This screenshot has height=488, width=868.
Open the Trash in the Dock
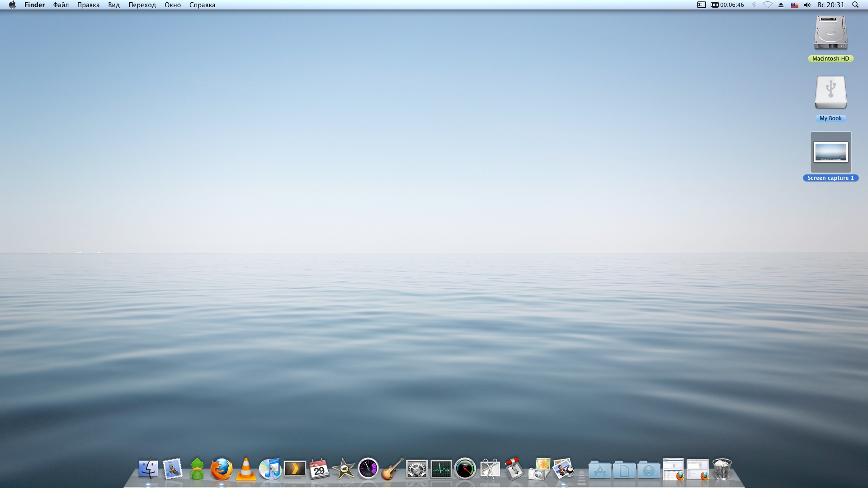(722, 469)
